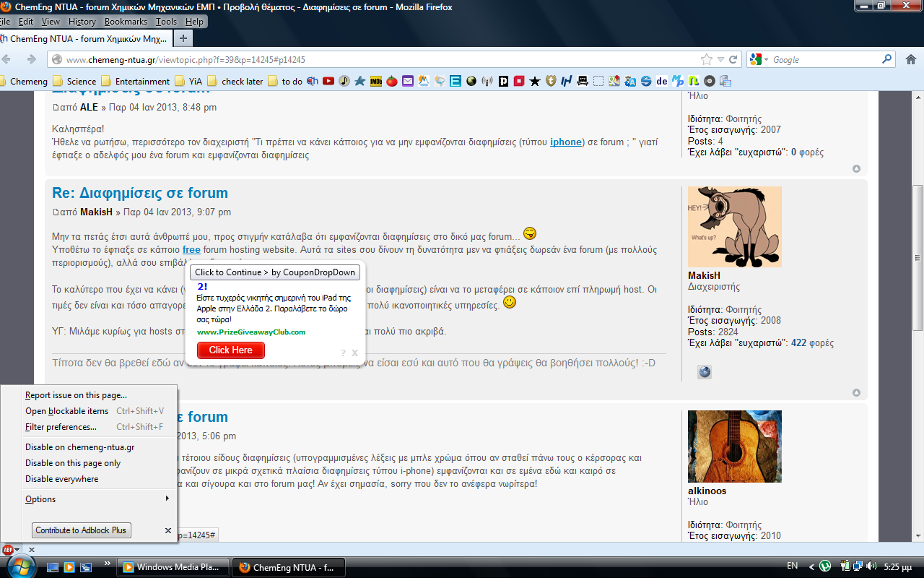Open the black star bookmark icon

(x=535, y=81)
